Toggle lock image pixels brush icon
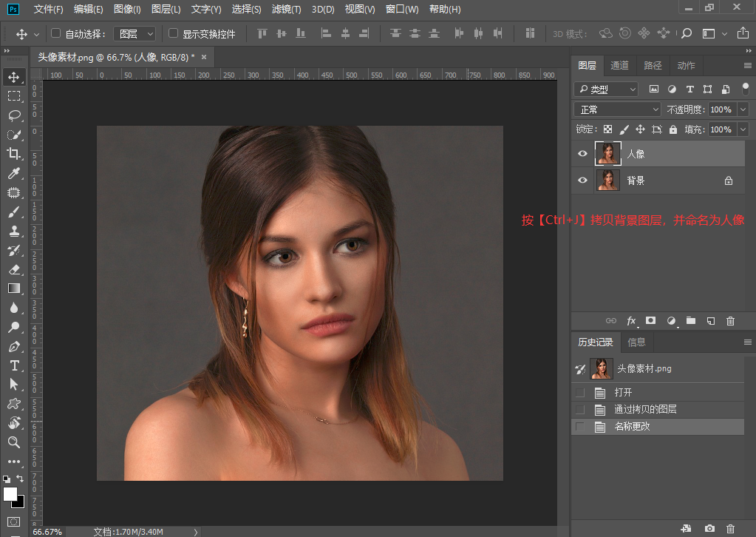 [x=624, y=129]
